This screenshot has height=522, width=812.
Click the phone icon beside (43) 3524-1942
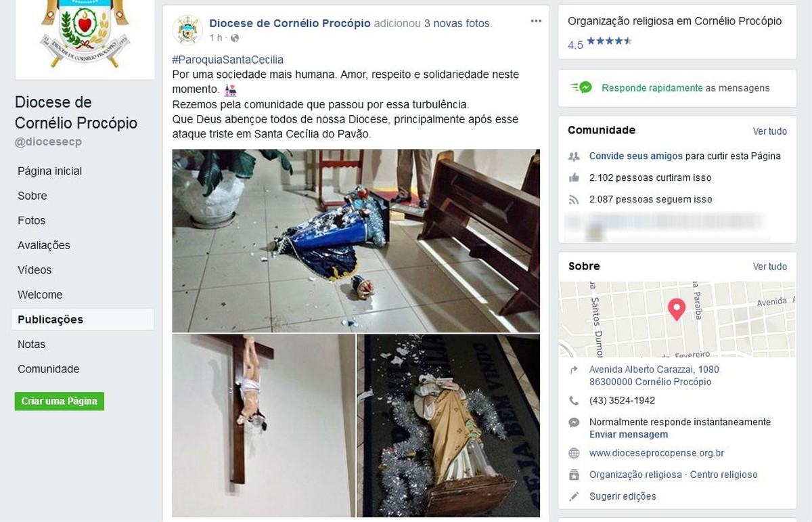pos(574,400)
